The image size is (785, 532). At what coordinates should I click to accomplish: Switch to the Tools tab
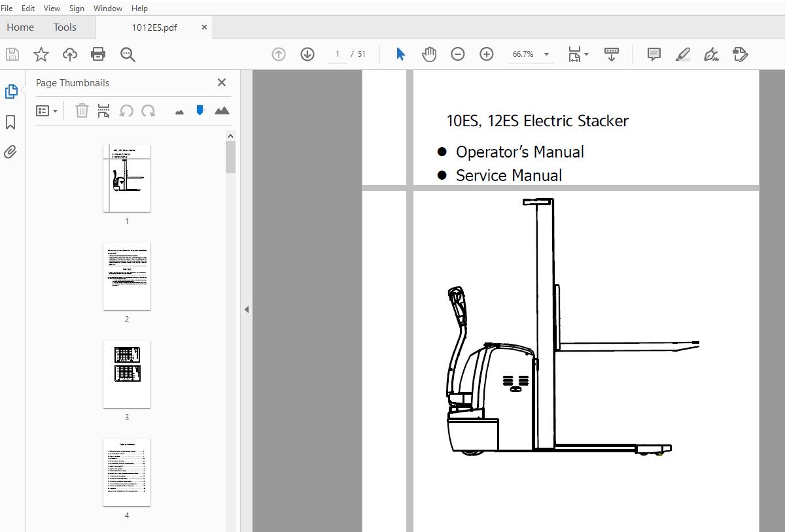pos(65,27)
